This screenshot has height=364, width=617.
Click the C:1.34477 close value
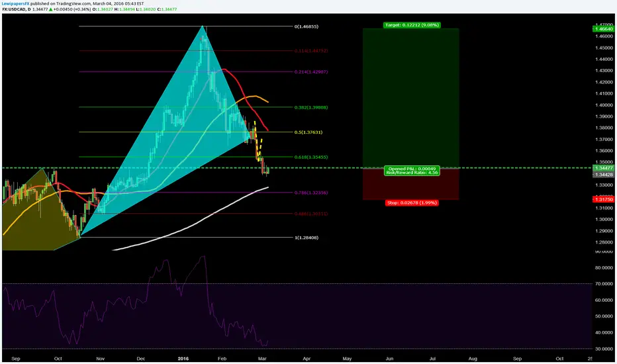167,9
